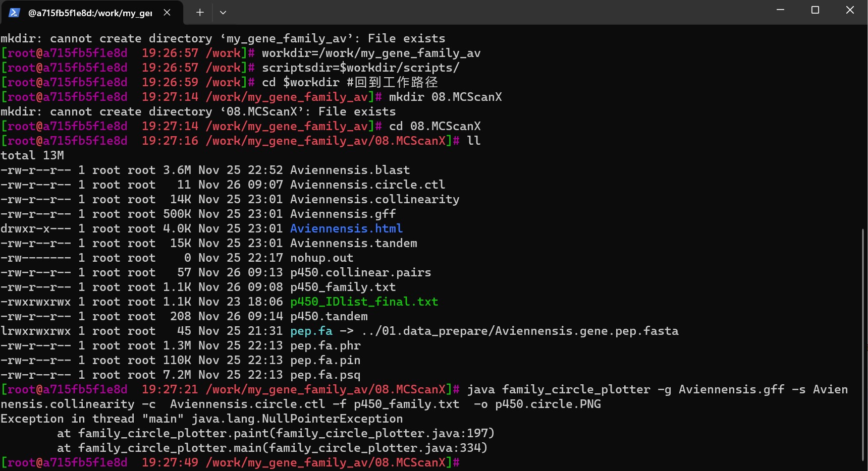Click the file name pep.fa.psq
The image size is (868, 471).
[x=325, y=375]
